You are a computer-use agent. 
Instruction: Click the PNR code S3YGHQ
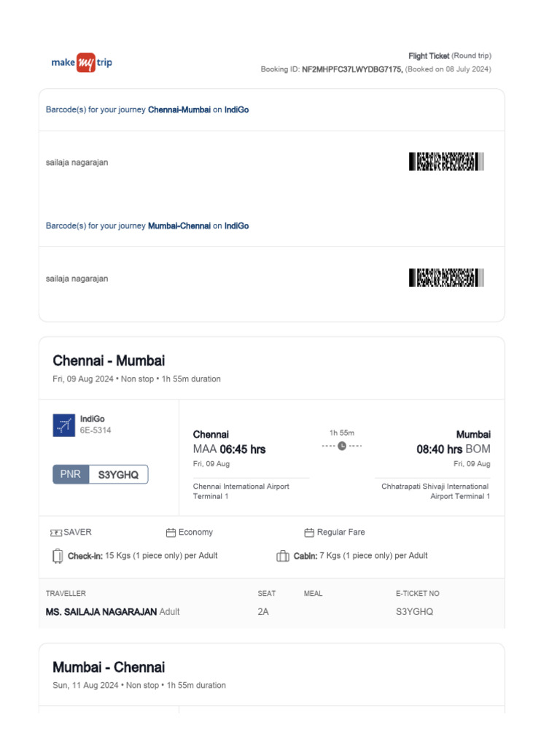pos(118,474)
